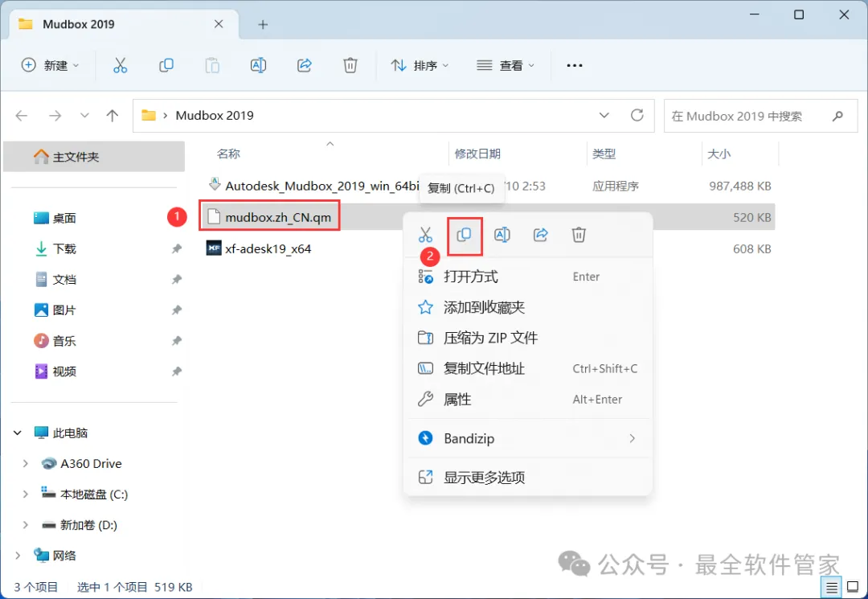
Task: Click the Delete trash icon in the top toolbar
Action: pyautogui.click(x=350, y=65)
